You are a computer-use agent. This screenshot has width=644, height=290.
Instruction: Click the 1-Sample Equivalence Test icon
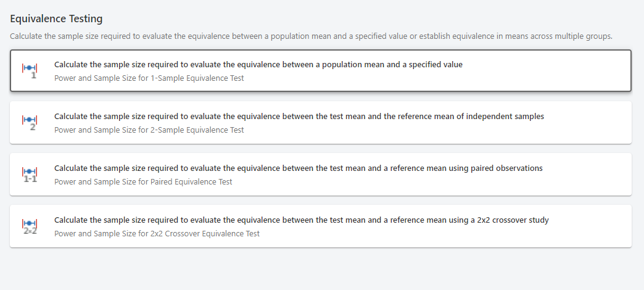pyautogui.click(x=30, y=70)
